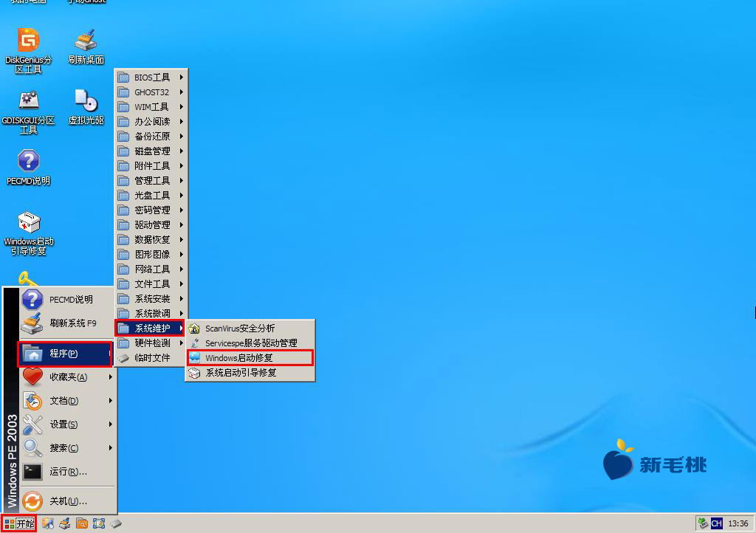Click the 刷新桌面 desktop icon
The width and height of the screenshot is (756, 533).
pyautogui.click(x=86, y=47)
